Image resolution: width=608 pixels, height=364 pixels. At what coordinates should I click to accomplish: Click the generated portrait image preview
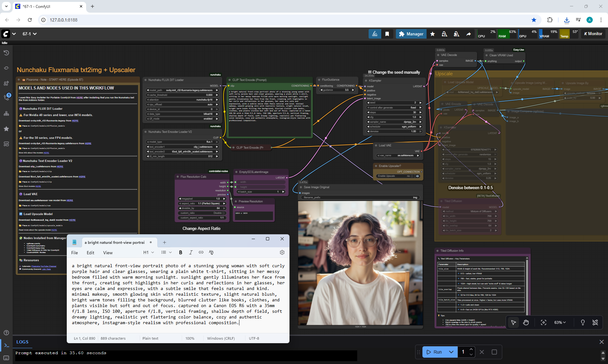pos(360,263)
